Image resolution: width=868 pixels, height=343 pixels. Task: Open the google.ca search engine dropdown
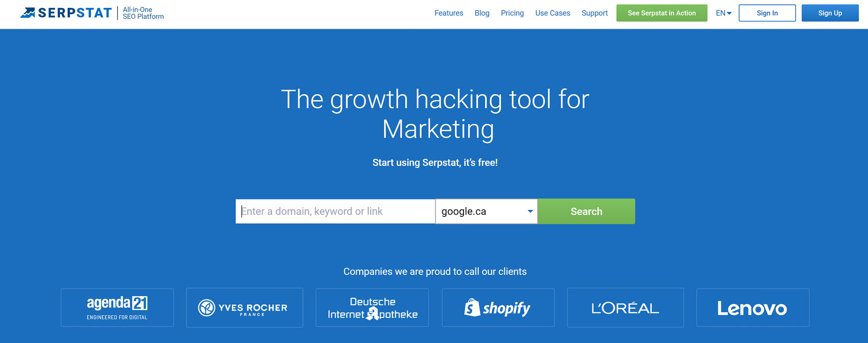click(486, 211)
